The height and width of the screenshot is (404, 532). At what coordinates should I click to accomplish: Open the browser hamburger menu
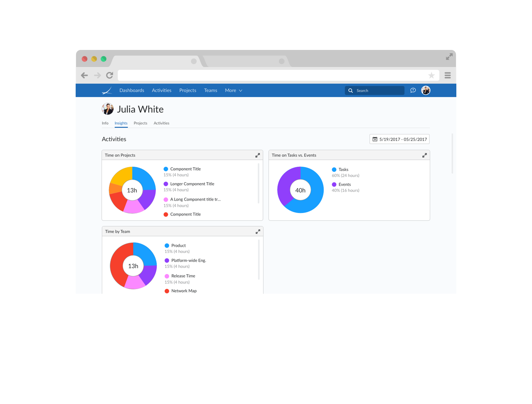point(448,75)
